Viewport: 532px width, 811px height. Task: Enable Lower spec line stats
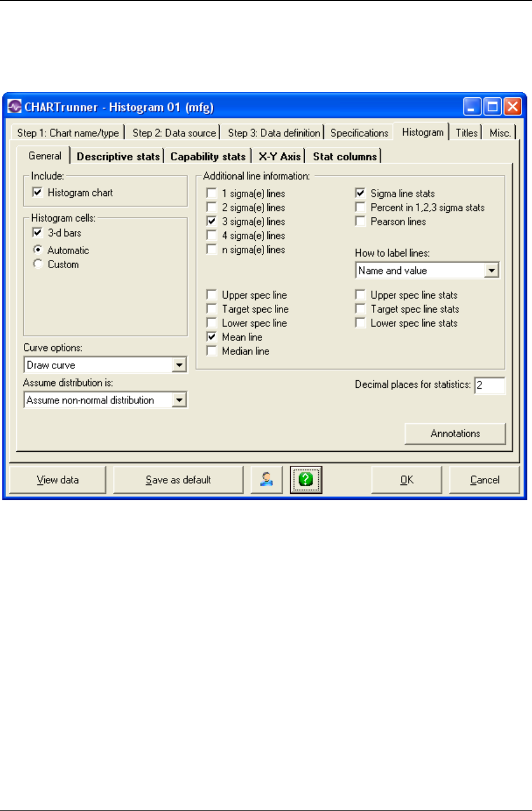tap(360, 323)
